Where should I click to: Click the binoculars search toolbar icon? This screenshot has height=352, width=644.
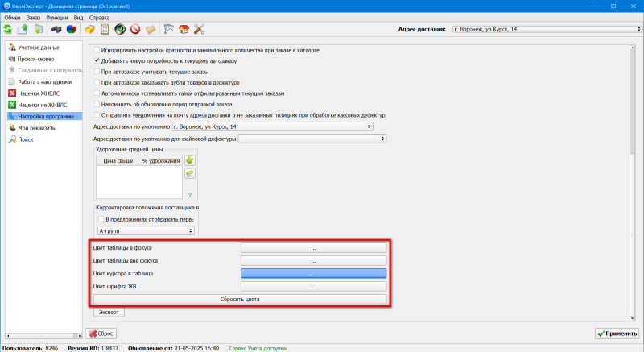tap(56, 30)
